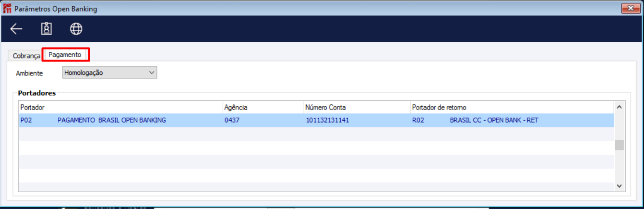Screen dimensions: 644x209
Task: Click the list scrollbar thumb
Action: pyautogui.click(x=620, y=145)
